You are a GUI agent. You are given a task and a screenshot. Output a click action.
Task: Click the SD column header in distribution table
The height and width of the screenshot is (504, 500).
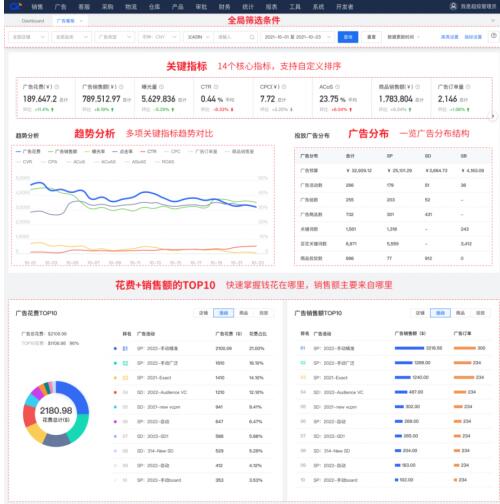coord(428,156)
